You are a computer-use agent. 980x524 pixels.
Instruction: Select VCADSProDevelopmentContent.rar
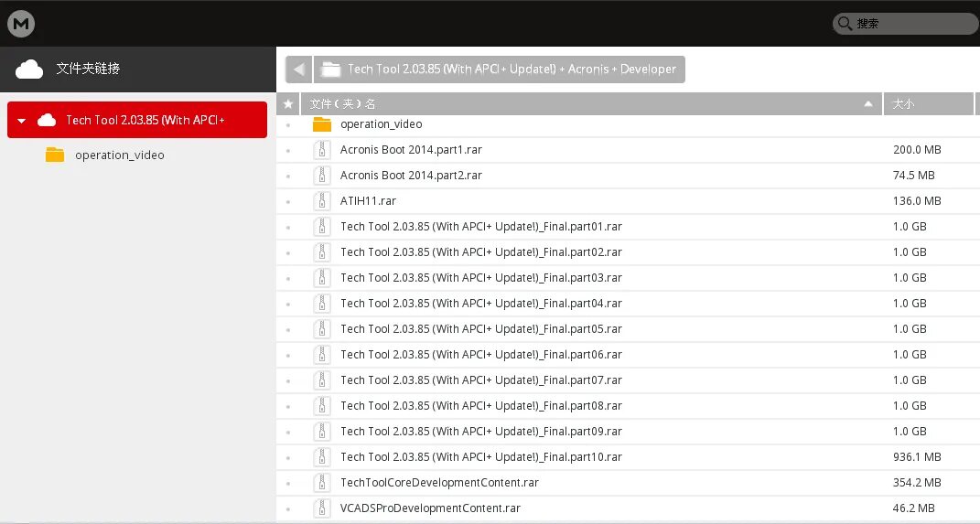[431, 508]
